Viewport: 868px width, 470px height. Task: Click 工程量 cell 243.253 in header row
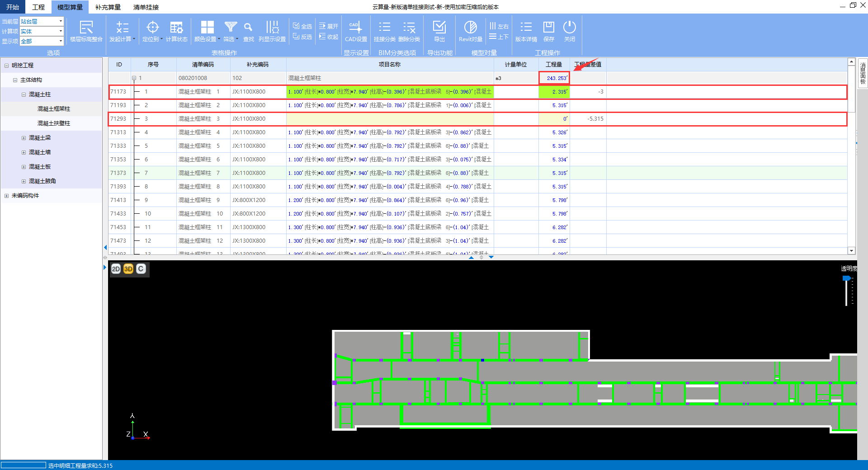554,78
